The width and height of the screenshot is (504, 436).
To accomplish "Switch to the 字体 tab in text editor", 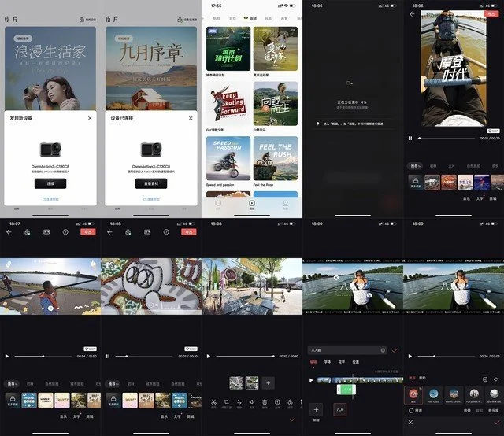I will [x=328, y=362].
